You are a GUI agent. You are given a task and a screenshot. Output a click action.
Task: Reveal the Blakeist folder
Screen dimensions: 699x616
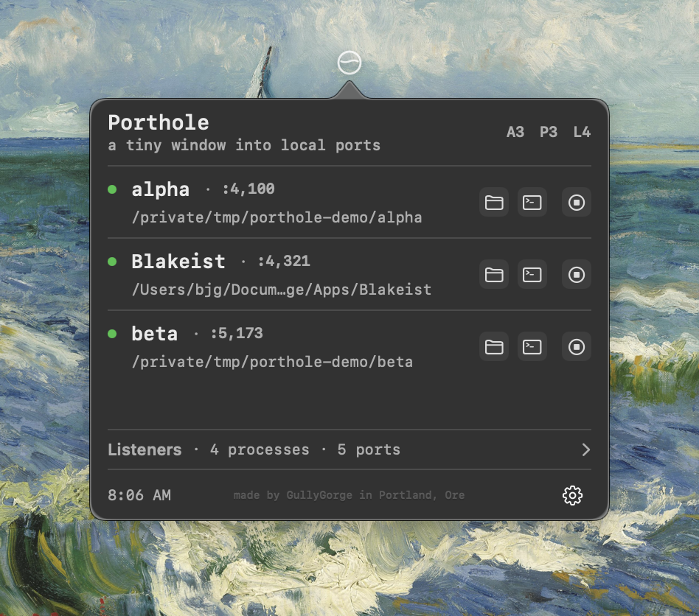tap(494, 275)
